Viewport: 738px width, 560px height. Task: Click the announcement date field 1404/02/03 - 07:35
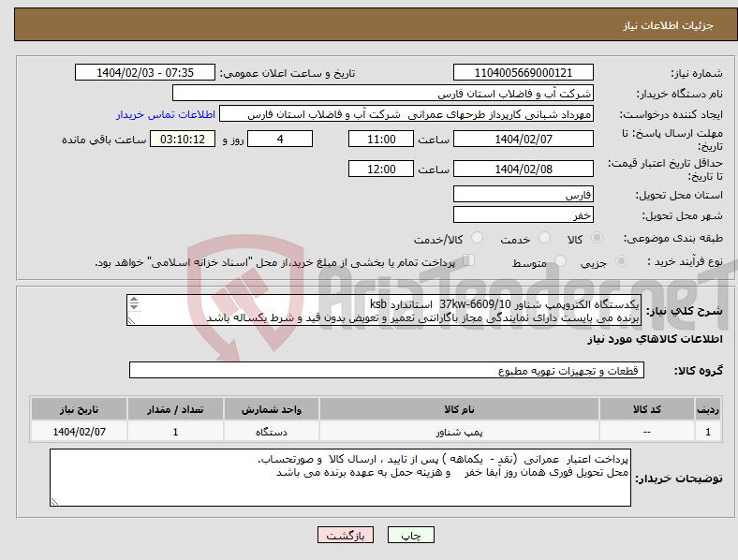click(x=145, y=72)
